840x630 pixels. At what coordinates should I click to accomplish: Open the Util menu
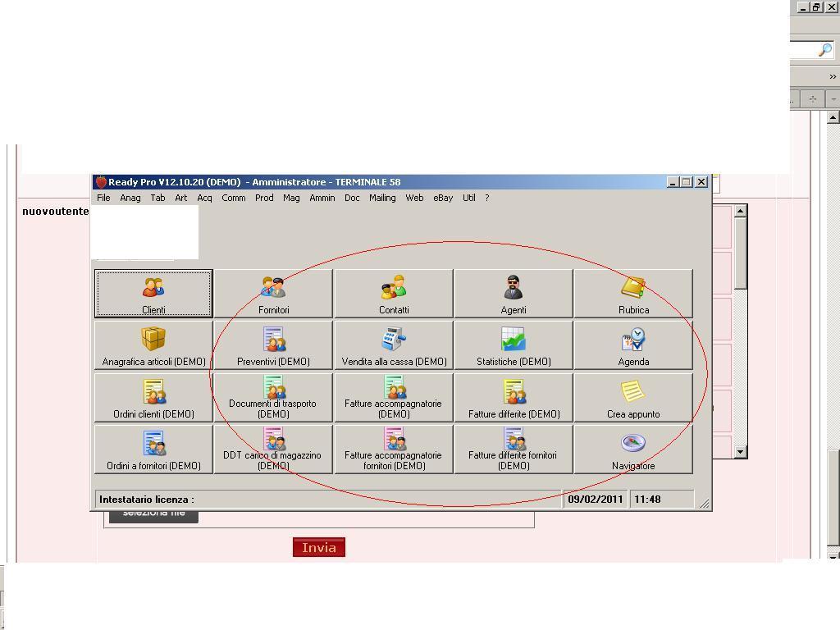click(468, 198)
